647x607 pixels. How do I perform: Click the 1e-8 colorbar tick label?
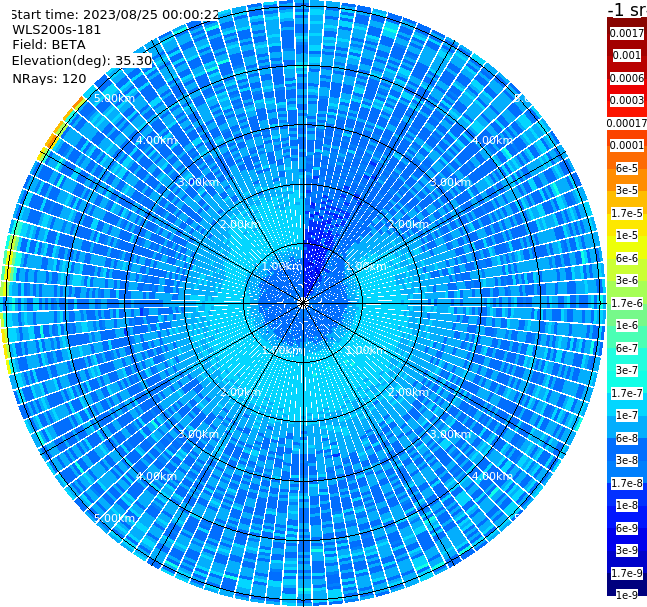pyautogui.click(x=627, y=505)
